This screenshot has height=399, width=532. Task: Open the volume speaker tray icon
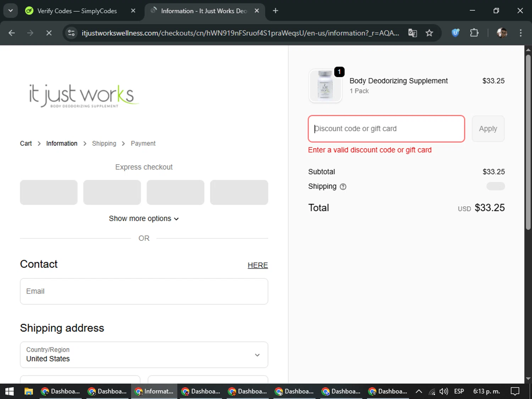tap(444, 391)
